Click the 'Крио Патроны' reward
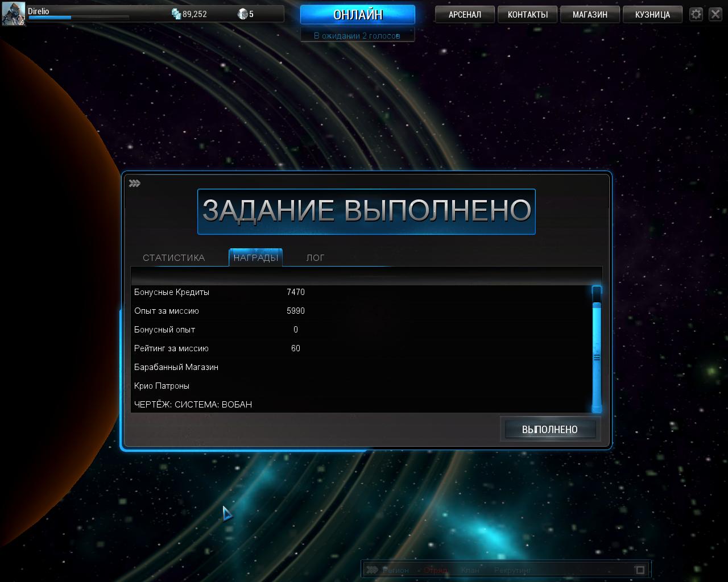Screen dimensions: 728x582 162,386
